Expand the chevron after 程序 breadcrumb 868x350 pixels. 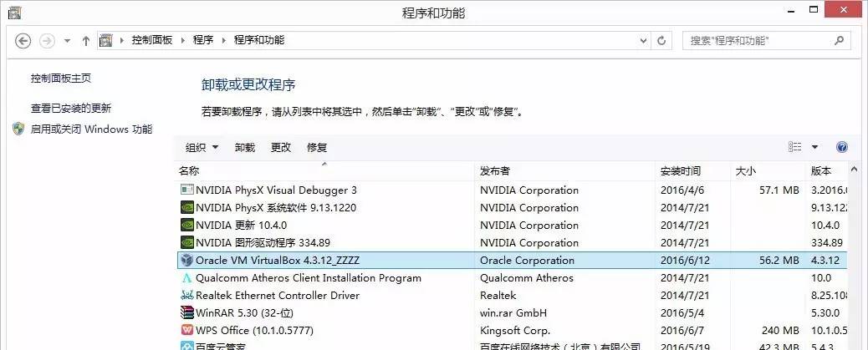pos(223,40)
